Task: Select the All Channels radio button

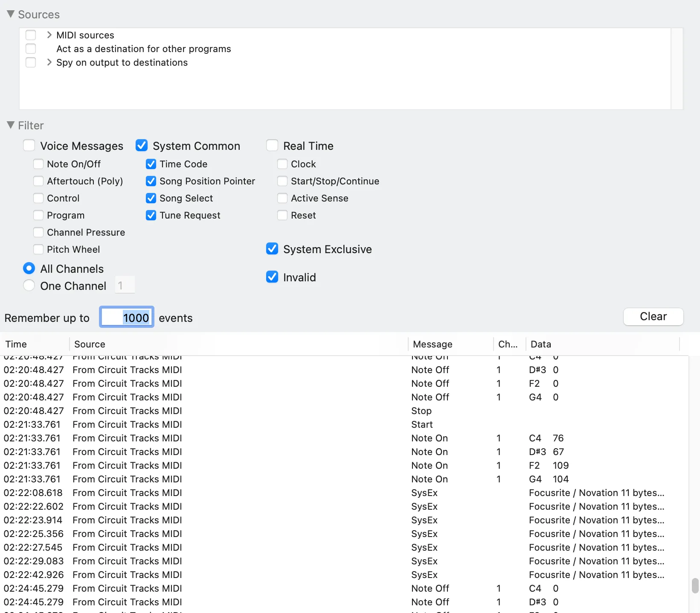Action: (29, 269)
